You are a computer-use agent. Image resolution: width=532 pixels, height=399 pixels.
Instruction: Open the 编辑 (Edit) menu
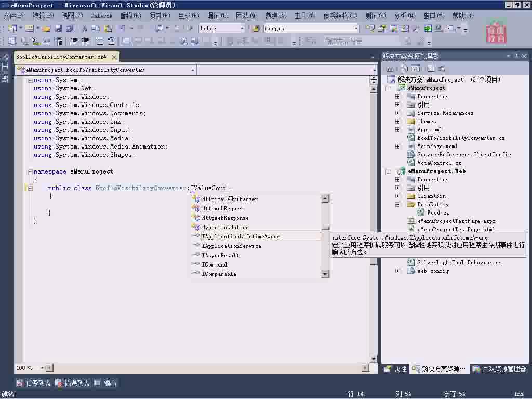[43, 16]
